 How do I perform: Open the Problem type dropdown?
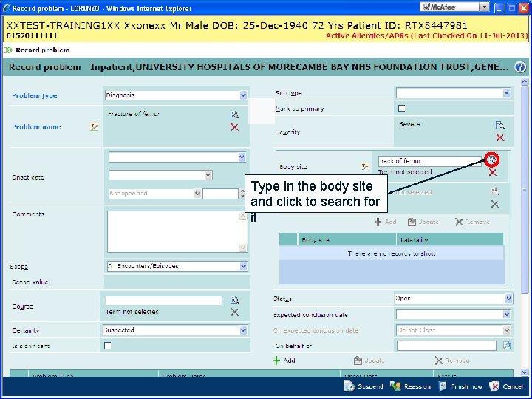pos(243,95)
